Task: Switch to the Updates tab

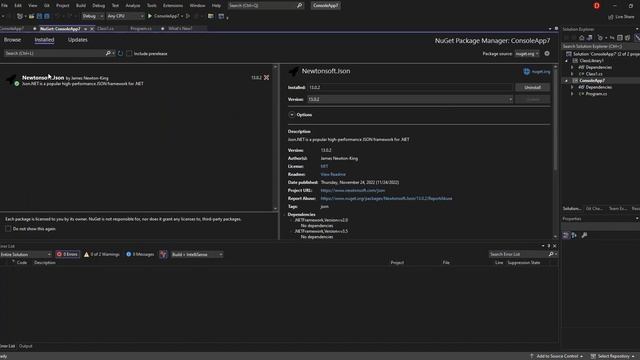Action: pos(78,40)
